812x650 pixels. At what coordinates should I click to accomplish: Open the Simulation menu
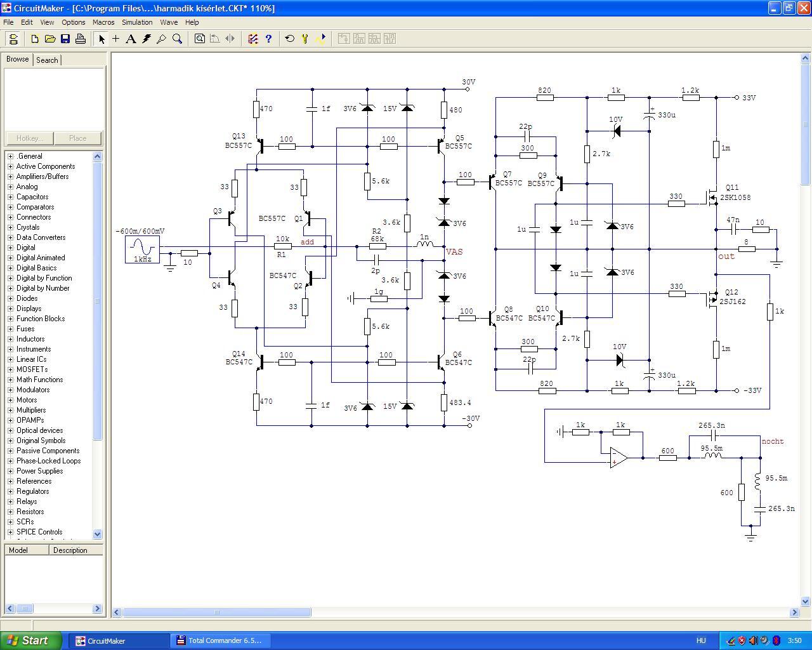point(137,22)
